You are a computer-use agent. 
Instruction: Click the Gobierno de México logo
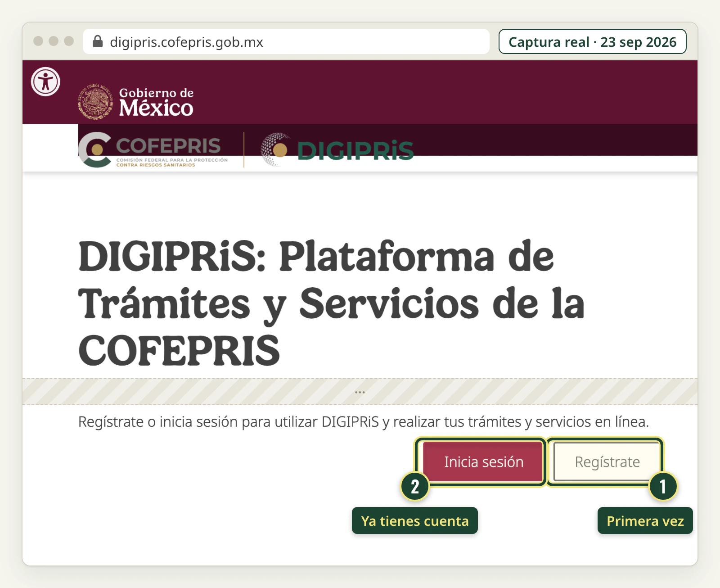135,102
